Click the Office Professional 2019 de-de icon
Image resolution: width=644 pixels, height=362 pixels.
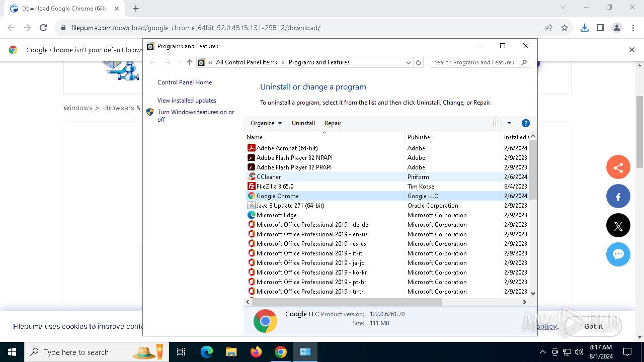tap(252, 224)
